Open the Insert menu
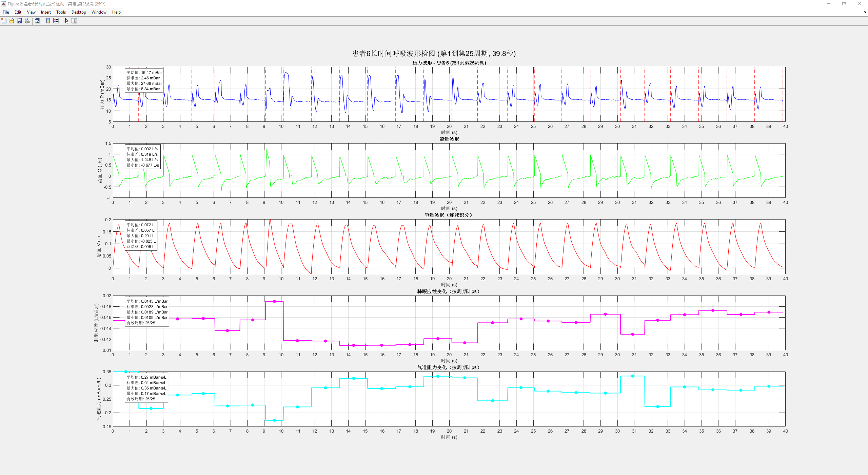The height and width of the screenshot is (475, 868). pos(46,12)
